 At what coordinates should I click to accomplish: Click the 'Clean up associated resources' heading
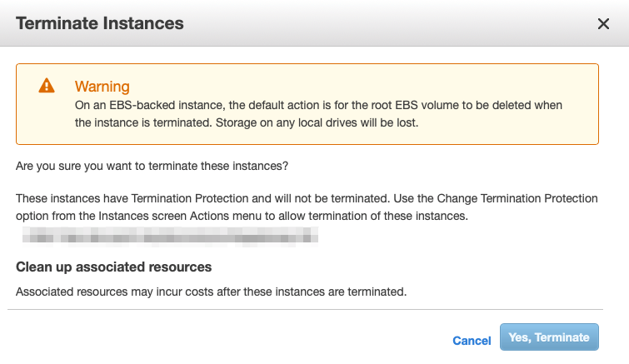pyautogui.click(x=113, y=267)
